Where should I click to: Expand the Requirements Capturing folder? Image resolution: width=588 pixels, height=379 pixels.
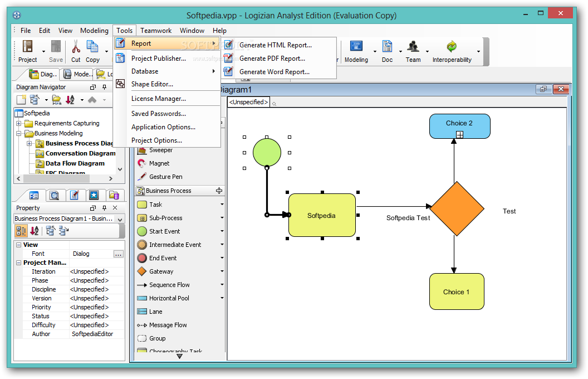pos(18,123)
